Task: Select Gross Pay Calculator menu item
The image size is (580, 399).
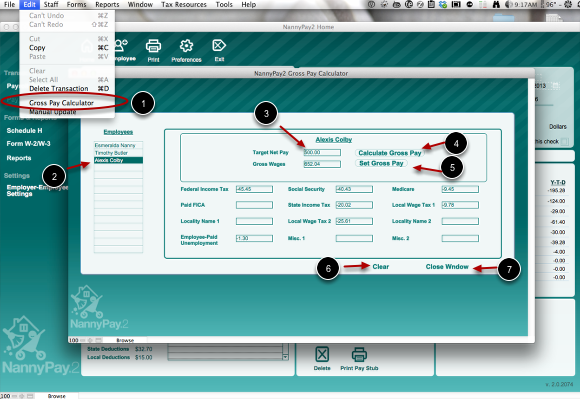Action: (x=61, y=103)
